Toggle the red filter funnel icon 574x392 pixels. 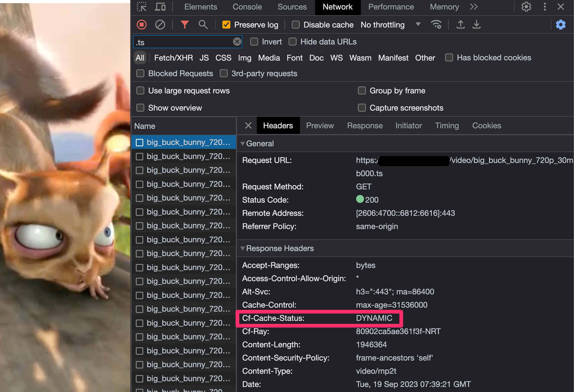pyautogui.click(x=185, y=25)
